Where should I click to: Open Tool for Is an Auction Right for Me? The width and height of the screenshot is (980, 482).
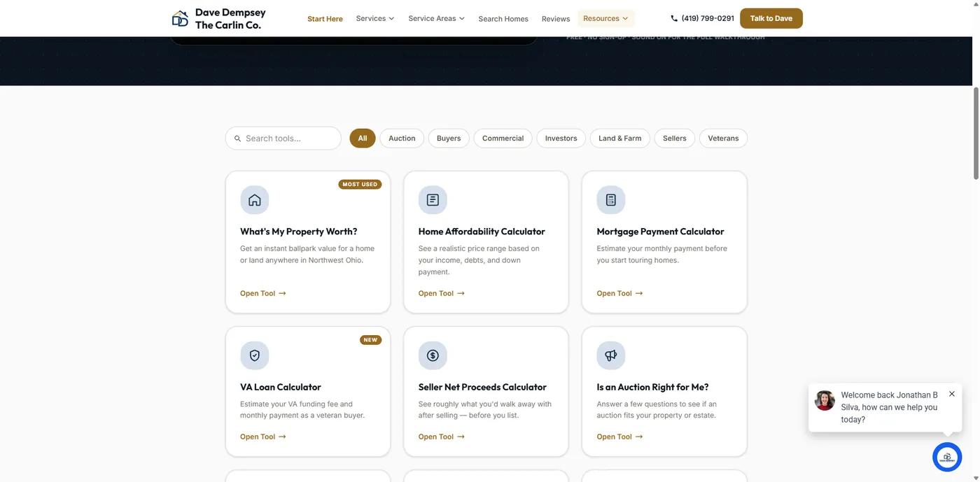click(619, 437)
